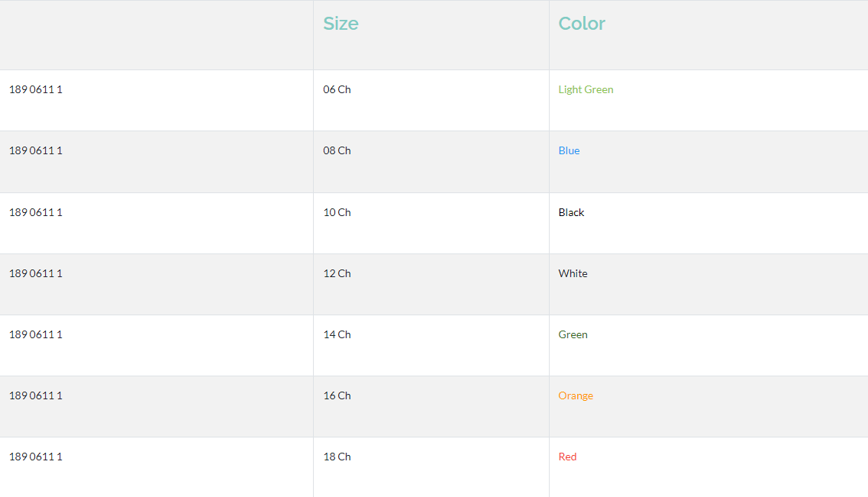Image resolution: width=868 pixels, height=497 pixels.
Task: Click the 12 Ch size cell
Action: [x=431, y=285]
